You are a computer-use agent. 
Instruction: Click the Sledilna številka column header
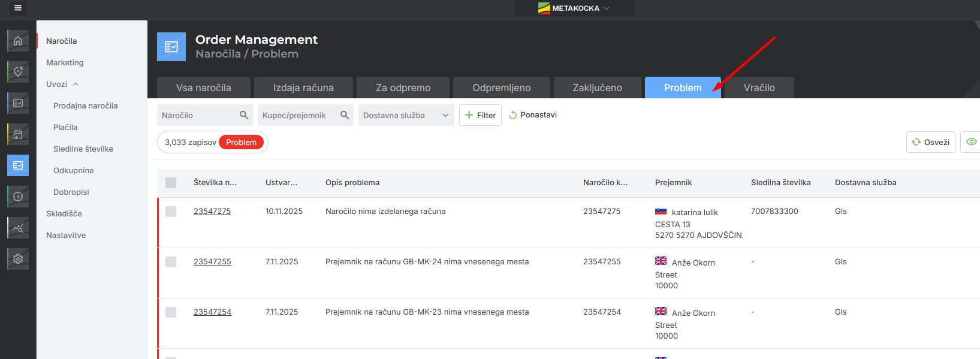pos(781,183)
